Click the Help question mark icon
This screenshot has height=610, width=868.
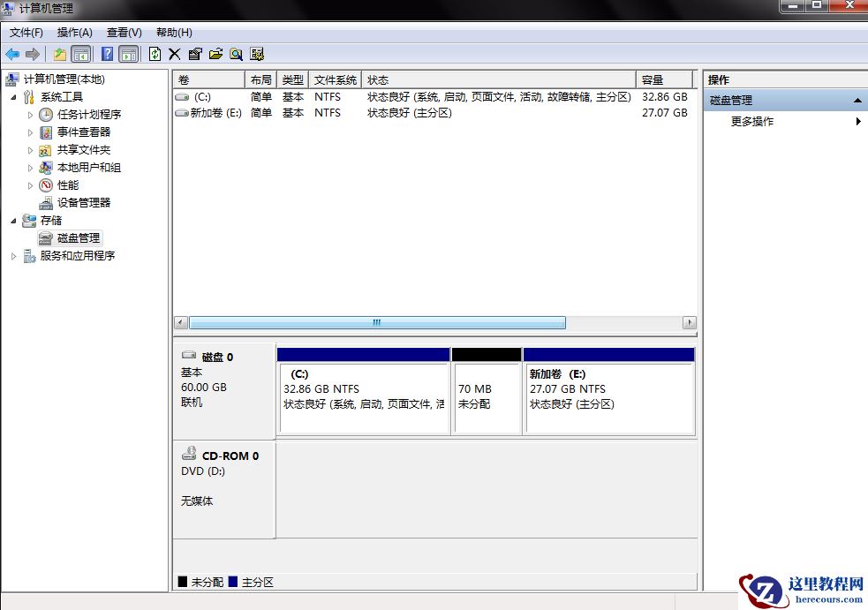tap(107, 53)
